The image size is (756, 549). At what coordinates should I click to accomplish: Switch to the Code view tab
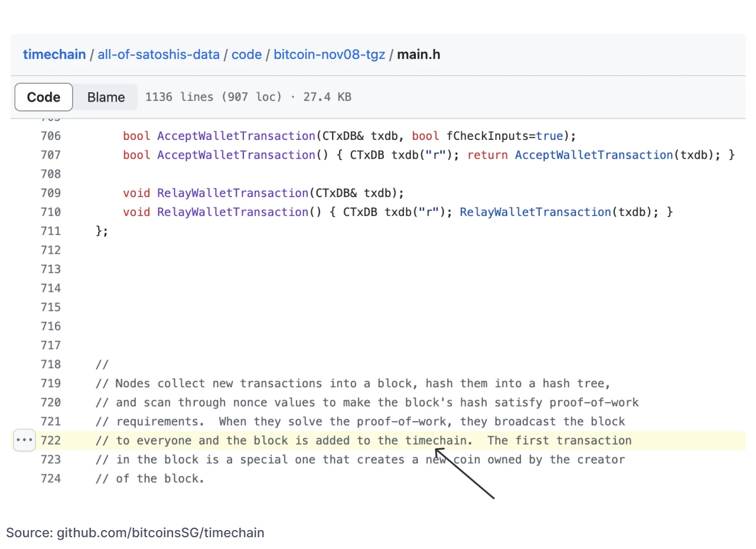point(44,97)
